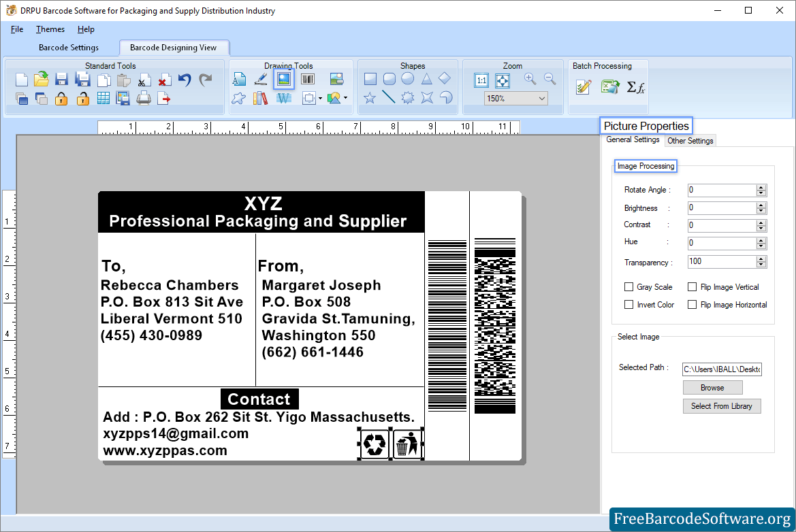Click the Transparency value field
Screen dimensions: 796x532
click(722, 261)
